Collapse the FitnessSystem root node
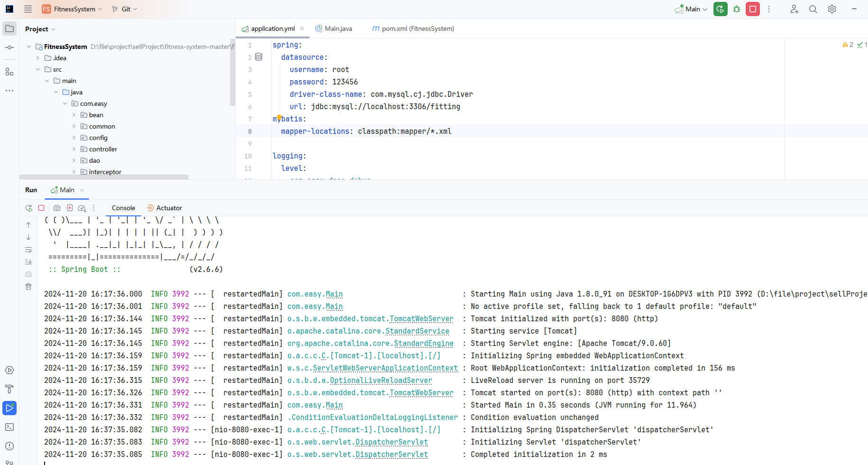The width and height of the screenshot is (868, 465). tap(29, 46)
